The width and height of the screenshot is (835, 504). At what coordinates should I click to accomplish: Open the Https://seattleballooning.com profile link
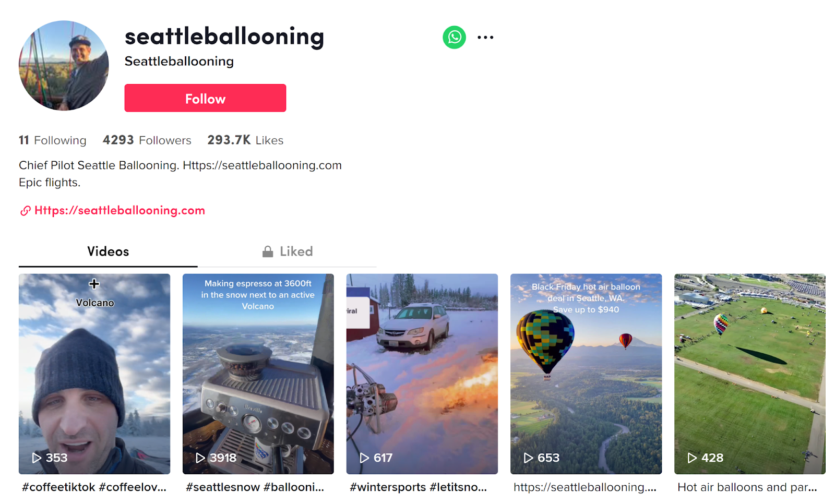point(120,211)
